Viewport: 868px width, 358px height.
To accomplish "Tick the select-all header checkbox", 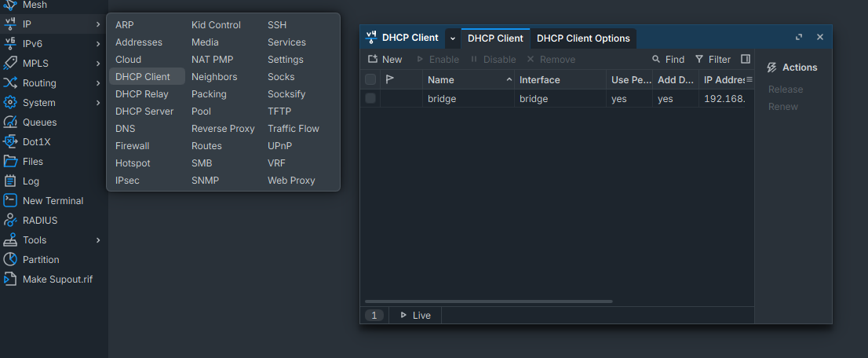I will (370, 80).
